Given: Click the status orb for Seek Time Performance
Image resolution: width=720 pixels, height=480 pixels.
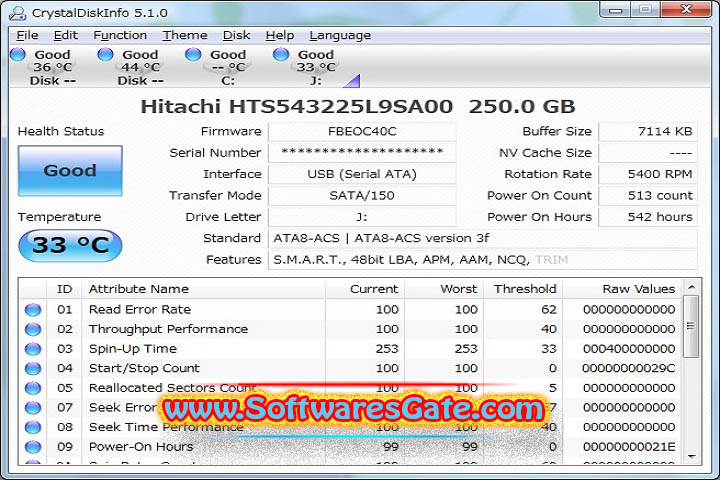Looking at the screenshot, I should click(x=33, y=427).
